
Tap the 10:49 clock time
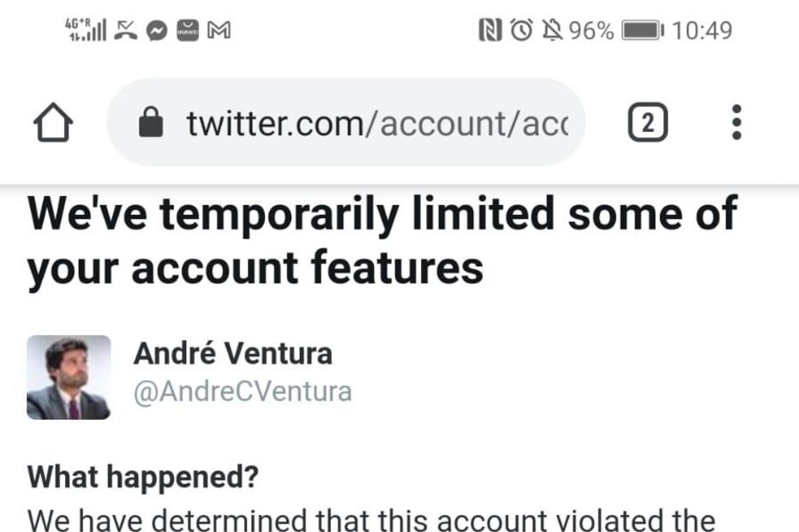click(702, 32)
